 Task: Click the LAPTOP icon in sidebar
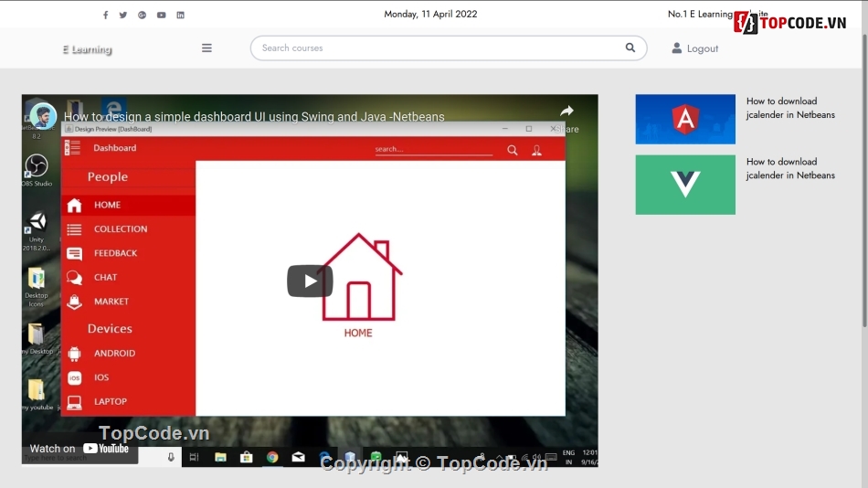(74, 402)
